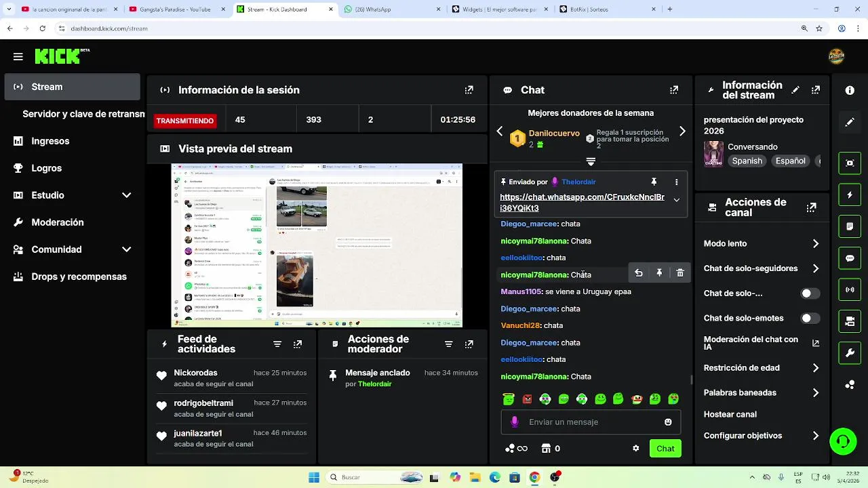Open emoji picker in message box
This screenshot has width=868, height=488.
668,422
